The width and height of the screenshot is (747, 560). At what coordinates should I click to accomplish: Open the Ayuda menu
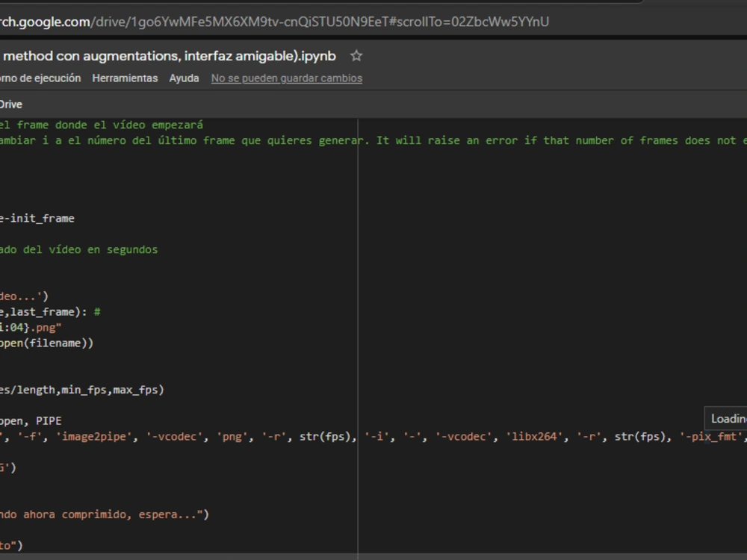184,78
